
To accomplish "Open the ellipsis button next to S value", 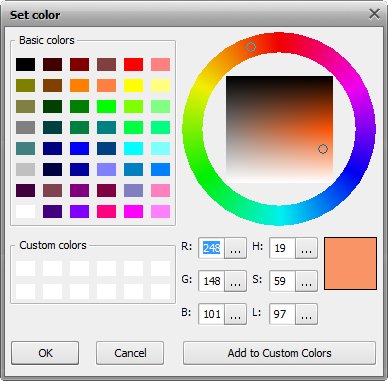I will (x=306, y=281).
